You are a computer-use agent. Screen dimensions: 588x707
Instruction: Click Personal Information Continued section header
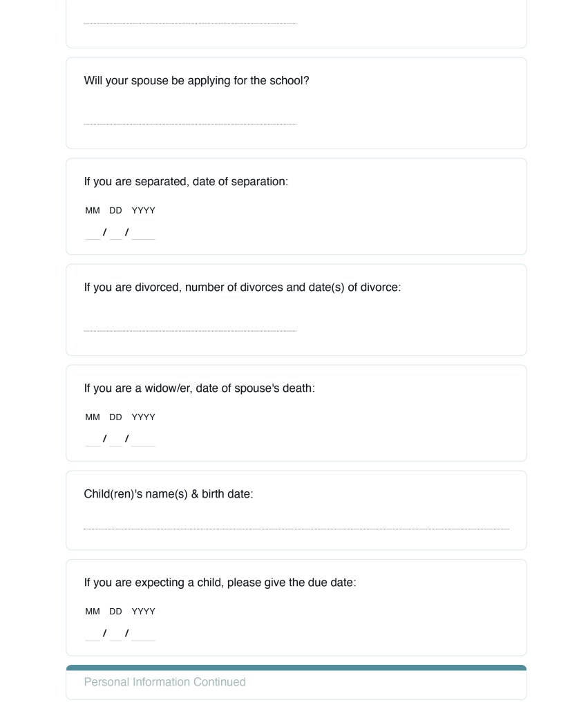[164, 682]
